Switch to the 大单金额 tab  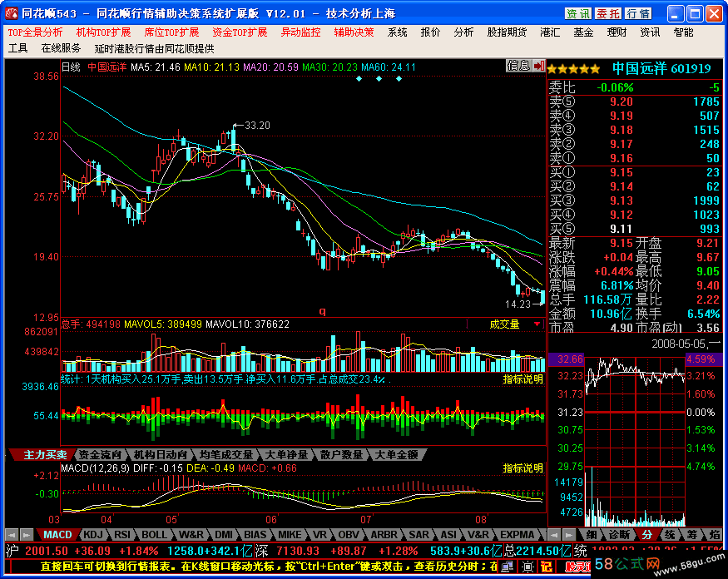[x=396, y=455]
